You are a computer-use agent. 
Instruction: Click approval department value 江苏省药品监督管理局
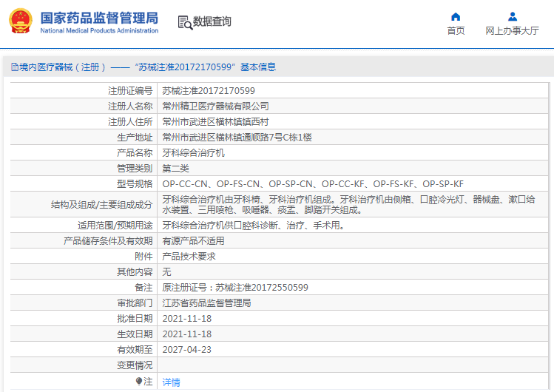click(206, 303)
